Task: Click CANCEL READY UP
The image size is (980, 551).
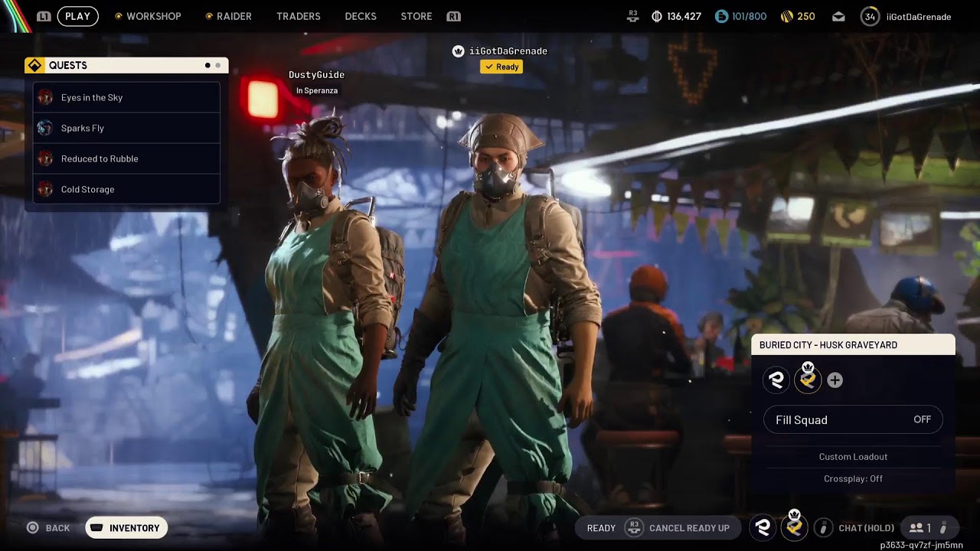Action: tap(689, 528)
